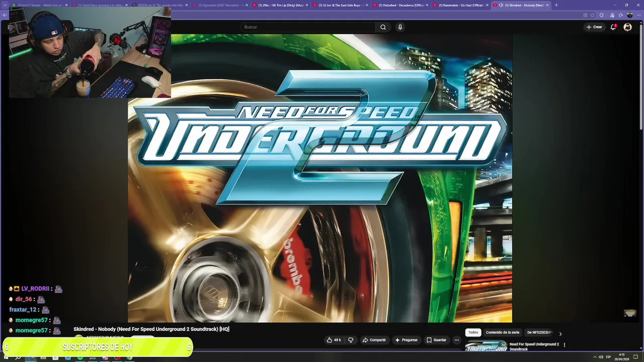Switch to the Lil Jon & The East Side Boyz tab

pos(340,5)
